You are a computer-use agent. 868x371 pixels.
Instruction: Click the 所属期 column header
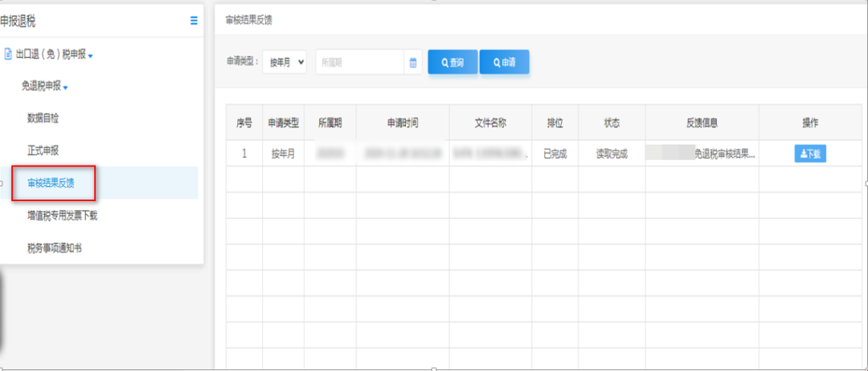330,123
